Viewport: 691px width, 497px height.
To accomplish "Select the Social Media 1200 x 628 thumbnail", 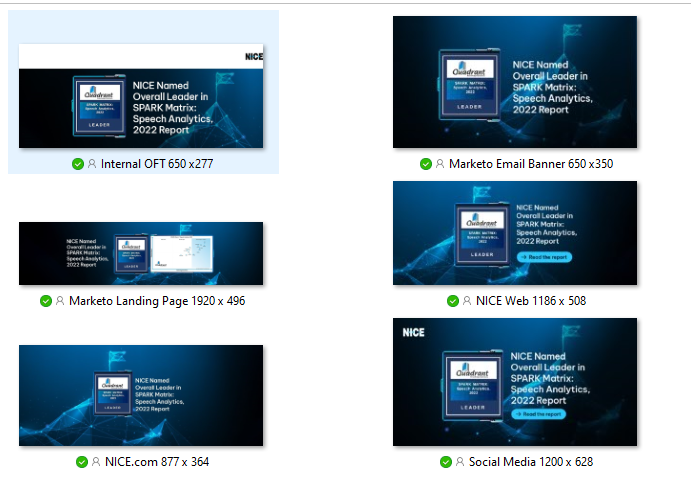I will (515, 382).
